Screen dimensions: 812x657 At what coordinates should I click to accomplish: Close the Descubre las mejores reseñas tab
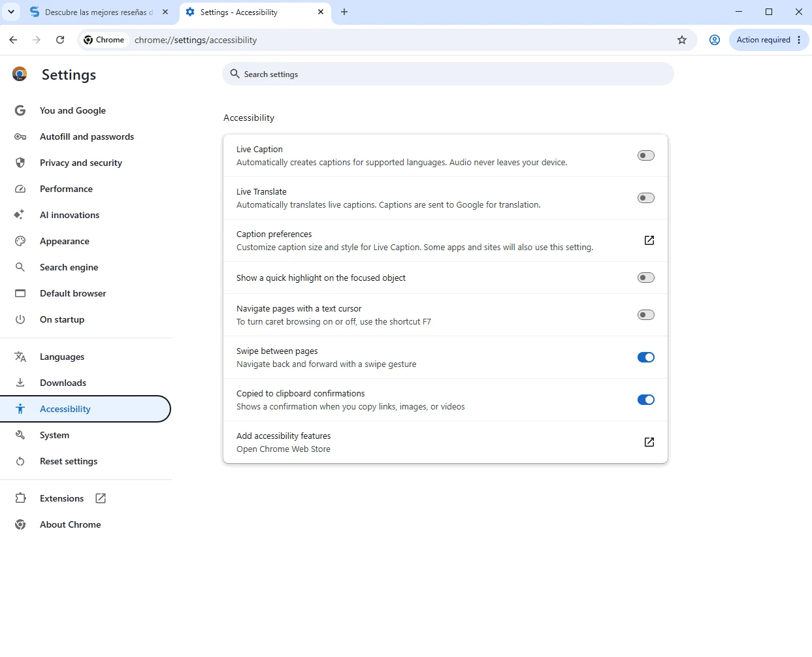pos(165,12)
